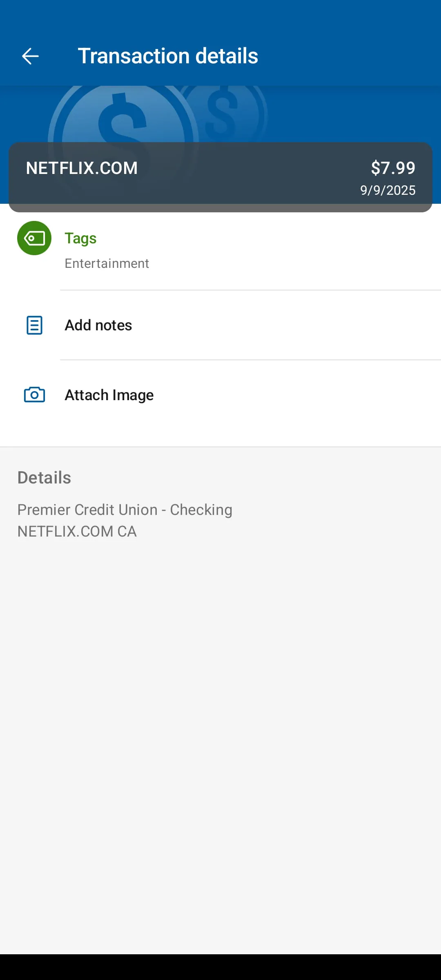Viewport: 441px width, 980px height.
Task: Click the Details section heading
Action: click(x=44, y=477)
